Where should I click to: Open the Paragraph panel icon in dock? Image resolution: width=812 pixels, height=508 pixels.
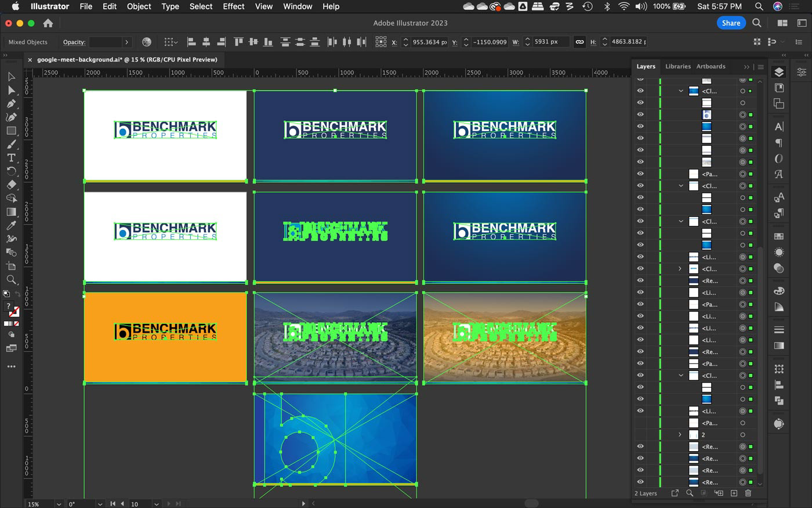779,143
